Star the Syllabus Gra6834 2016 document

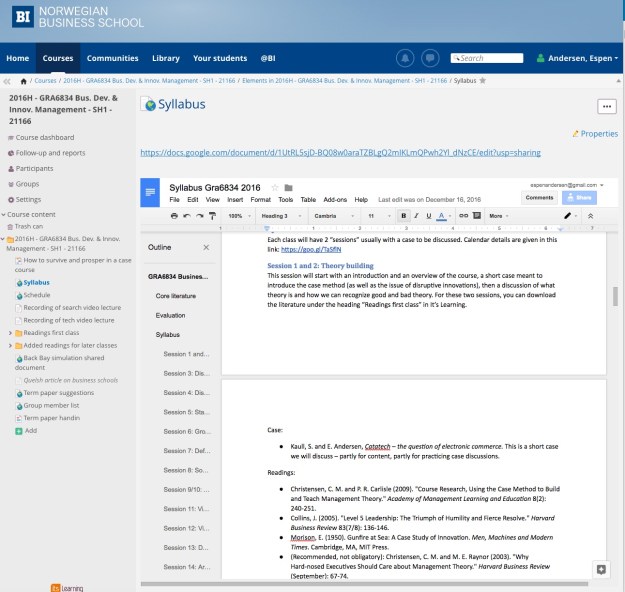pyautogui.click(x=273, y=187)
